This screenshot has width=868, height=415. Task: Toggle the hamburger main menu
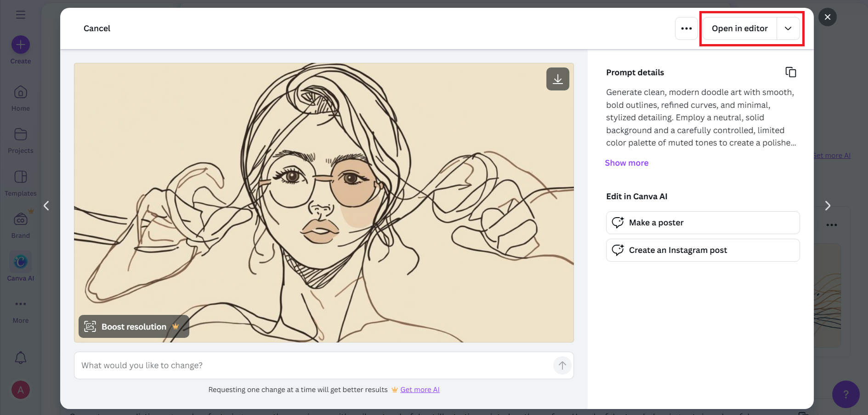tap(21, 15)
